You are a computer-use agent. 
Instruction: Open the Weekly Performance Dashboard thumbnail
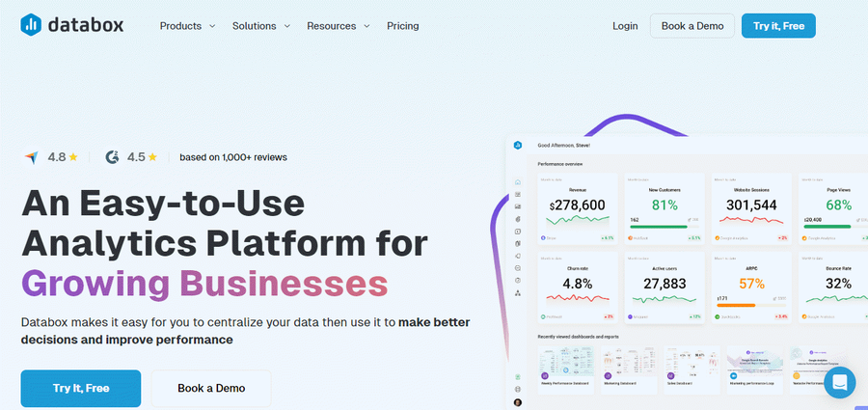coord(566,370)
